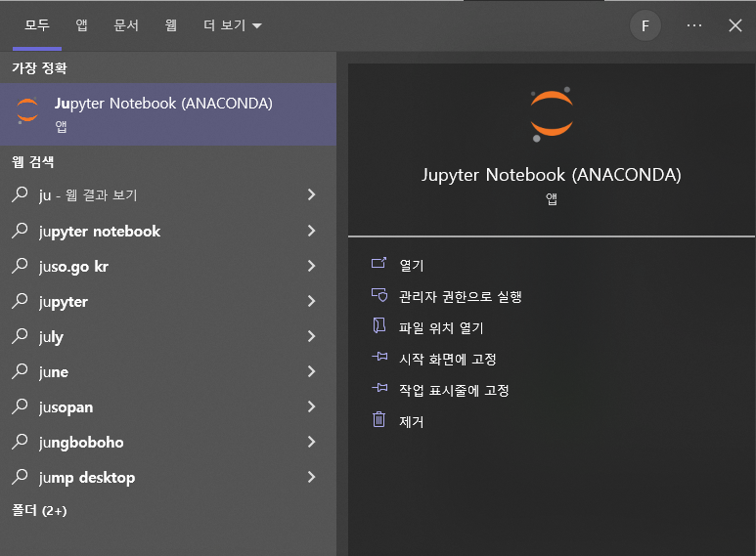
Task: Open the 더 보기 dropdown
Action: 233,25
